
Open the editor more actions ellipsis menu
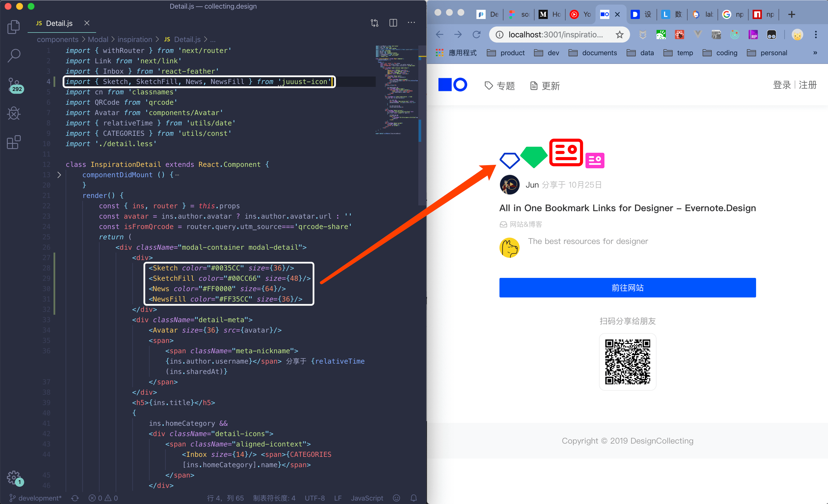coord(411,23)
